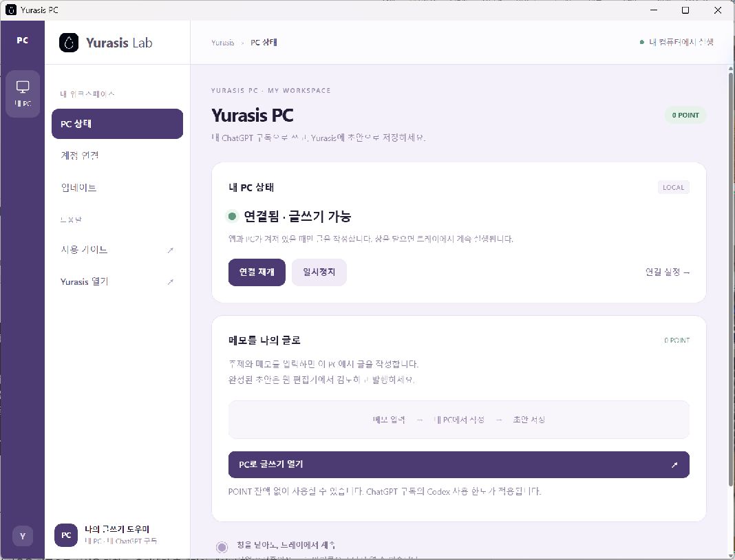Click the 내 PC 상태 card title

point(251,187)
